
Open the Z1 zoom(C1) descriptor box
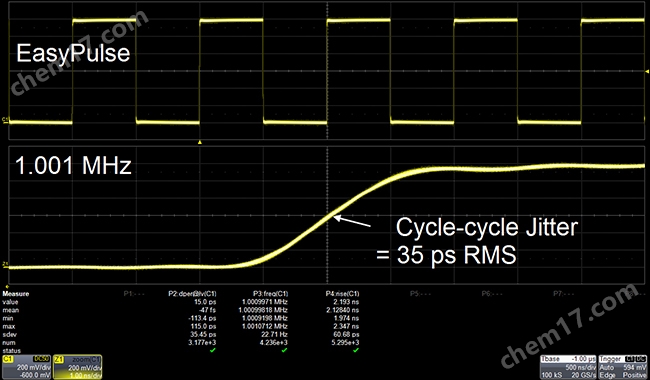(78, 367)
